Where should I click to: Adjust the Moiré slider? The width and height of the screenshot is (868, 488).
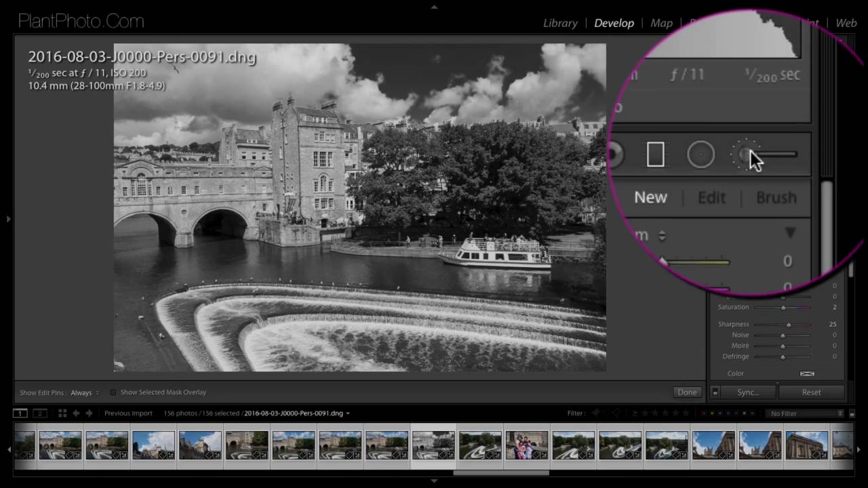783,346
